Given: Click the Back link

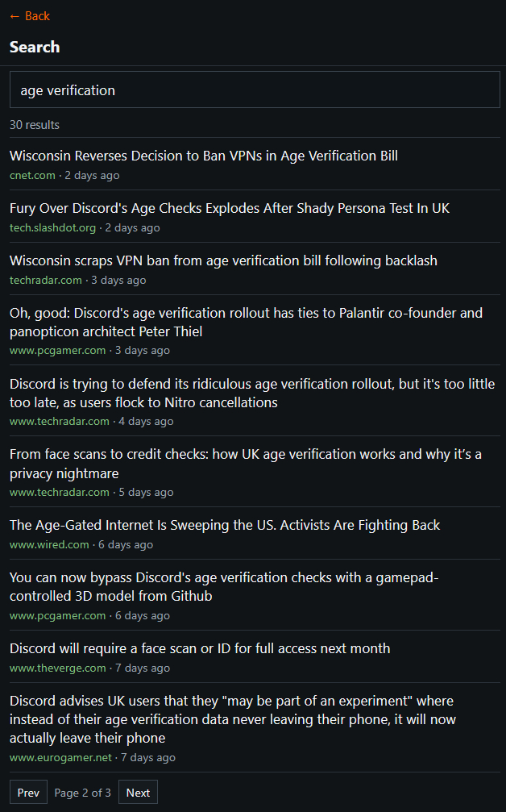Looking at the screenshot, I should point(30,16).
